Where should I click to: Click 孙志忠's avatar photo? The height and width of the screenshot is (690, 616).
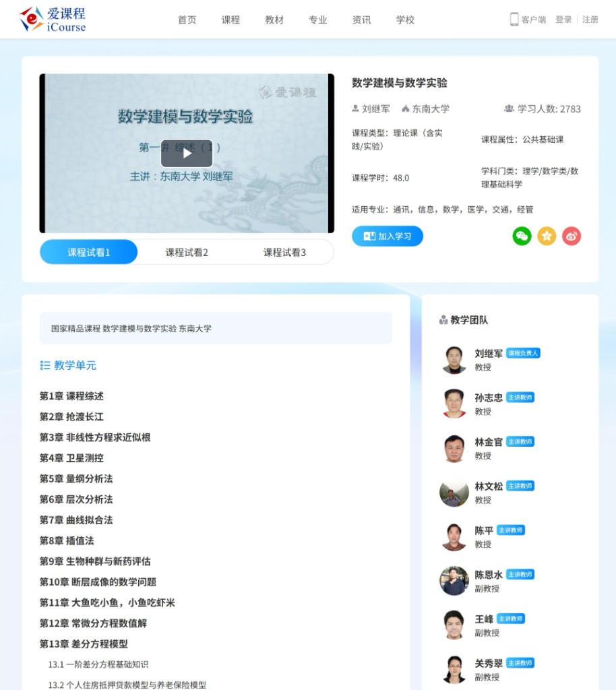[x=454, y=404]
